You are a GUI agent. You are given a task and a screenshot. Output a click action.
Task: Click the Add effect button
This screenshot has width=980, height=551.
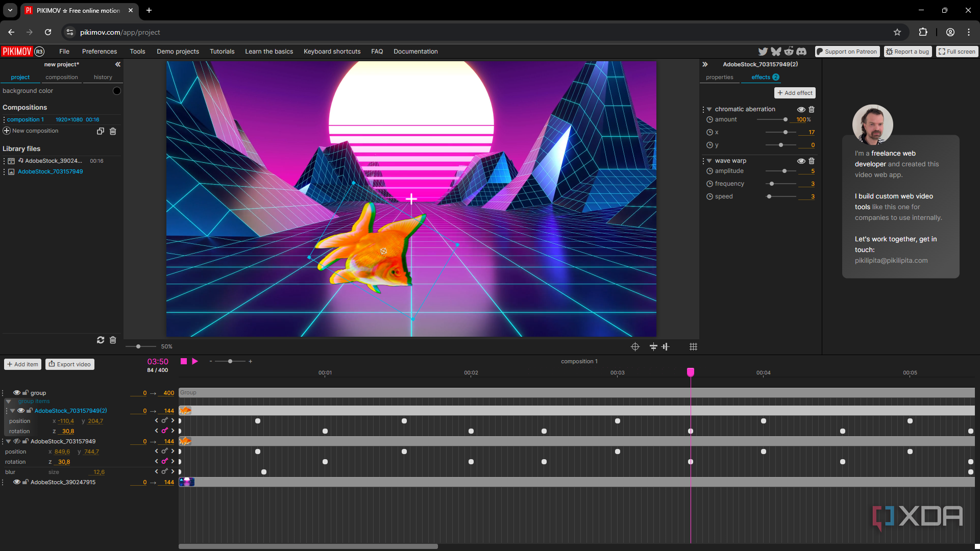click(x=795, y=93)
